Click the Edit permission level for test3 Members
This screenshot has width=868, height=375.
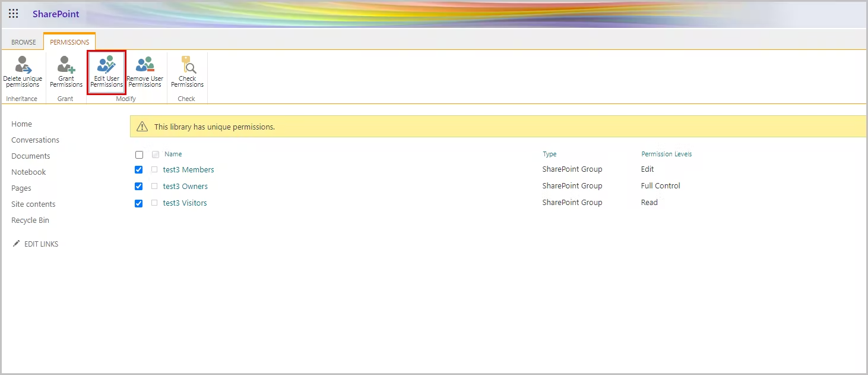(x=647, y=169)
